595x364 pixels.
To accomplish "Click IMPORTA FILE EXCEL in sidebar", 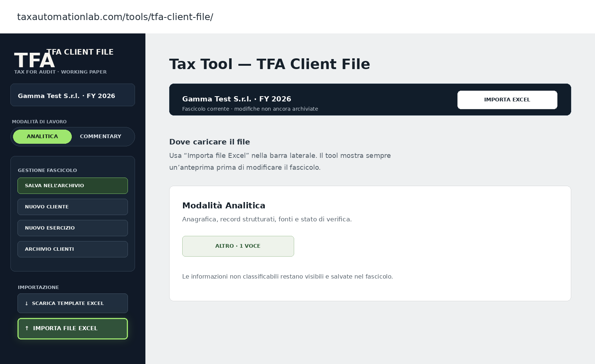I will pos(73,329).
